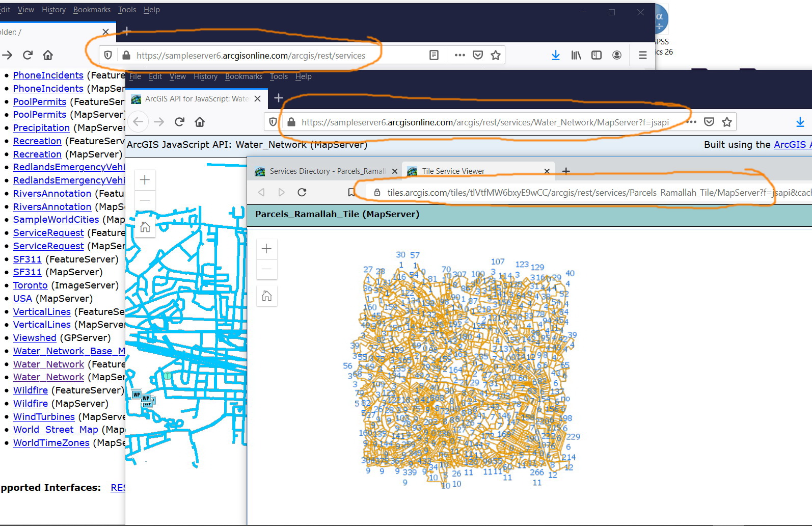
Task: Zoom in on the Water_Network map
Action: [145, 180]
